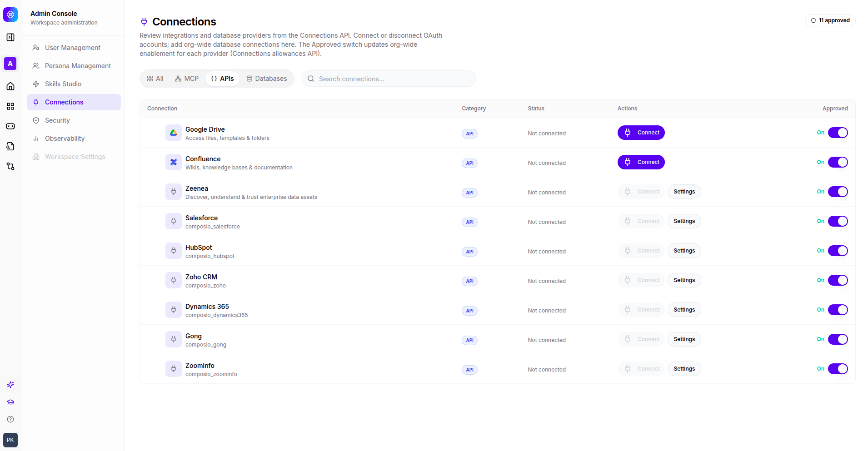This screenshot has width=868, height=451.
Task: Open User Management in sidebar
Action: pos(74,48)
